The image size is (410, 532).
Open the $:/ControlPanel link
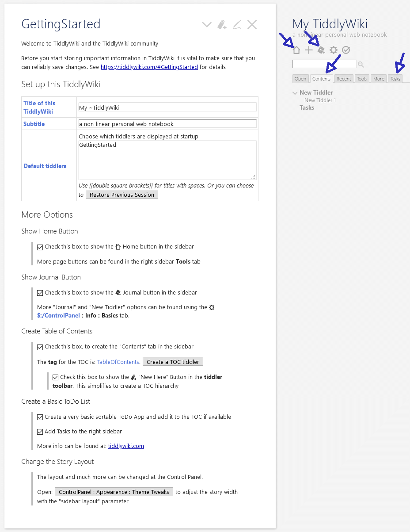58,315
